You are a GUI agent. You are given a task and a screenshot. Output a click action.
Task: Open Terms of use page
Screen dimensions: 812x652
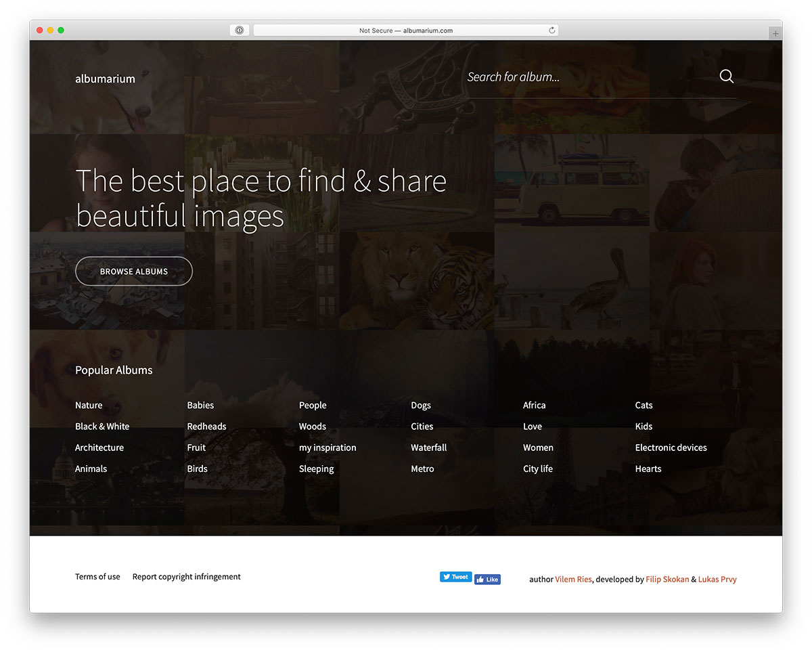pyautogui.click(x=97, y=577)
